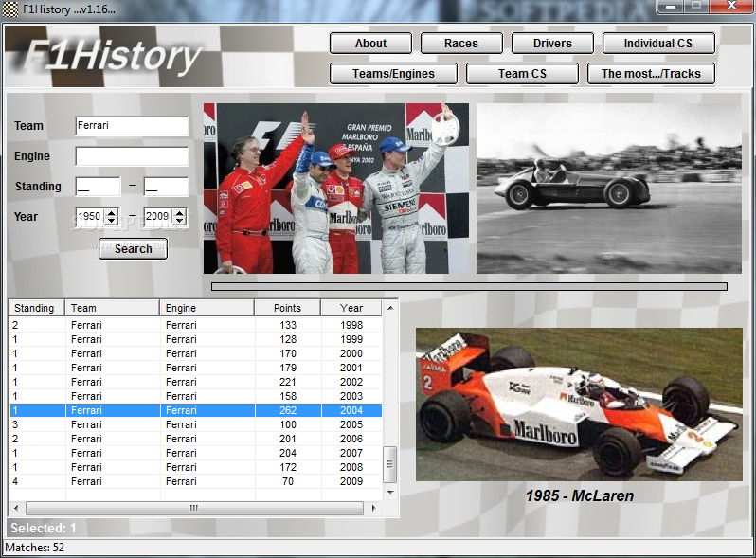This screenshot has height=558, width=756.
Task: Select the 2002 row with 221 points
Action: [196, 382]
